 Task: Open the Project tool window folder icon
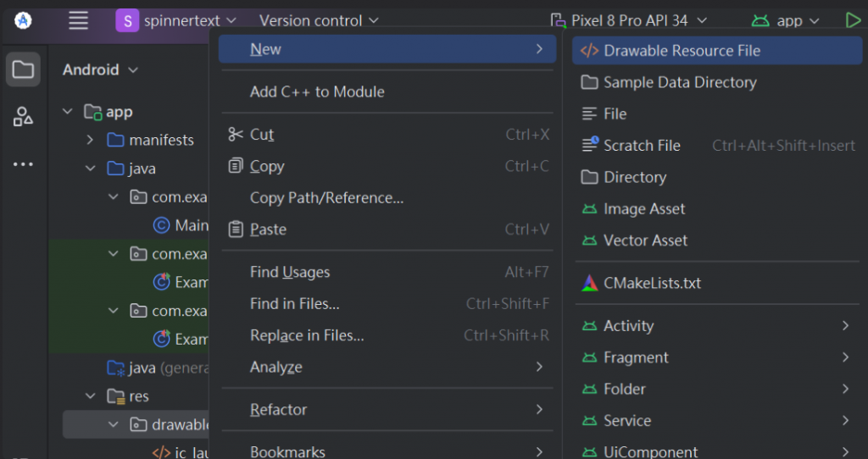23,69
